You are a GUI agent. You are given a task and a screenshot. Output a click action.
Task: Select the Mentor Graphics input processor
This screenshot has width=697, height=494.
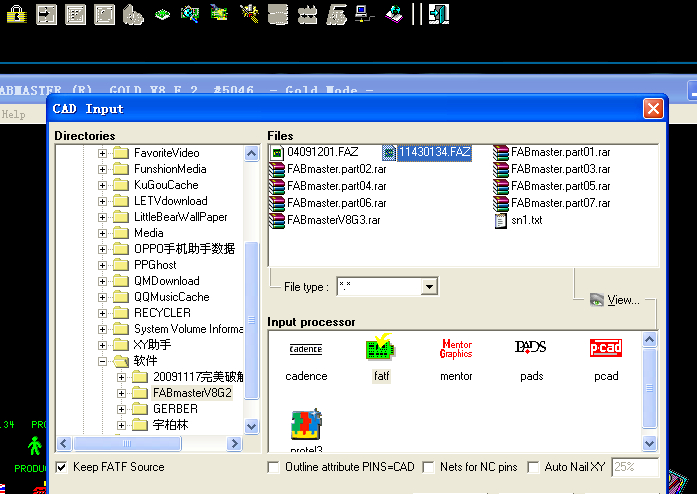tap(456, 360)
